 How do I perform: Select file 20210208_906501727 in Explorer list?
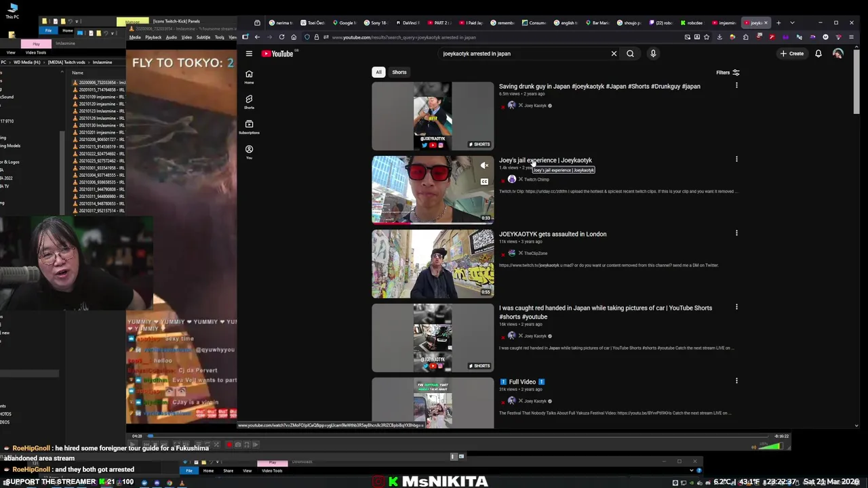pos(98,140)
